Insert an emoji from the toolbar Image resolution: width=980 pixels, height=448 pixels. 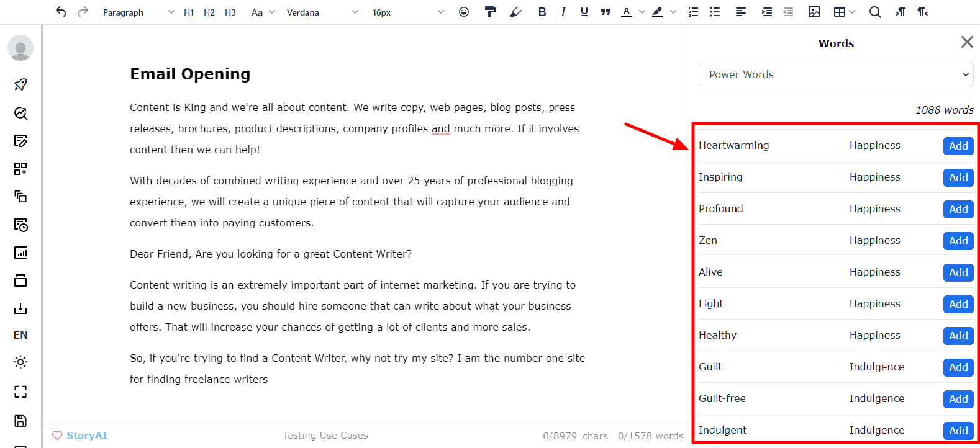click(463, 12)
